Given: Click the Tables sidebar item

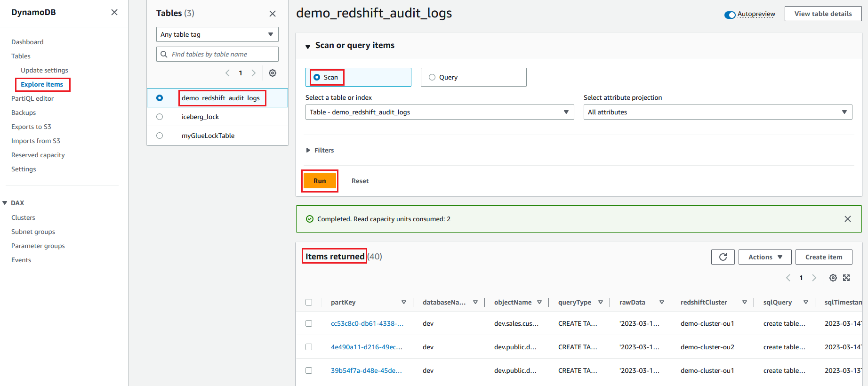Looking at the screenshot, I should (x=21, y=56).
